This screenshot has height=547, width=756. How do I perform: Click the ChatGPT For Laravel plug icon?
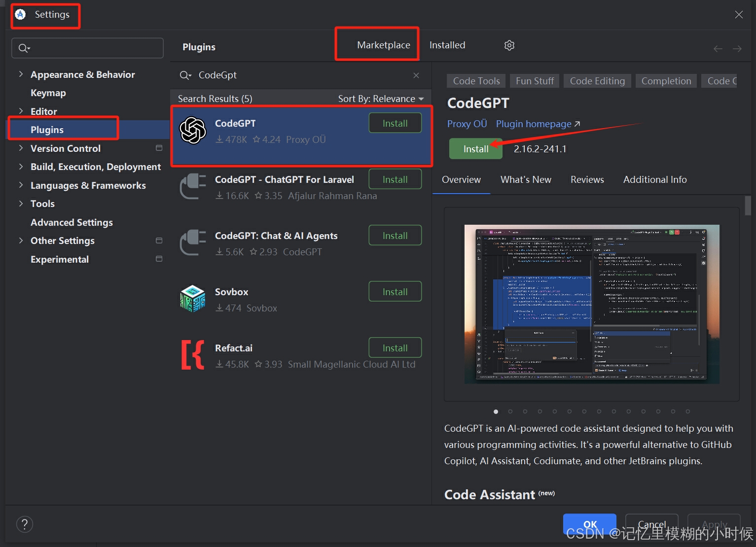[x=193, y=186]
